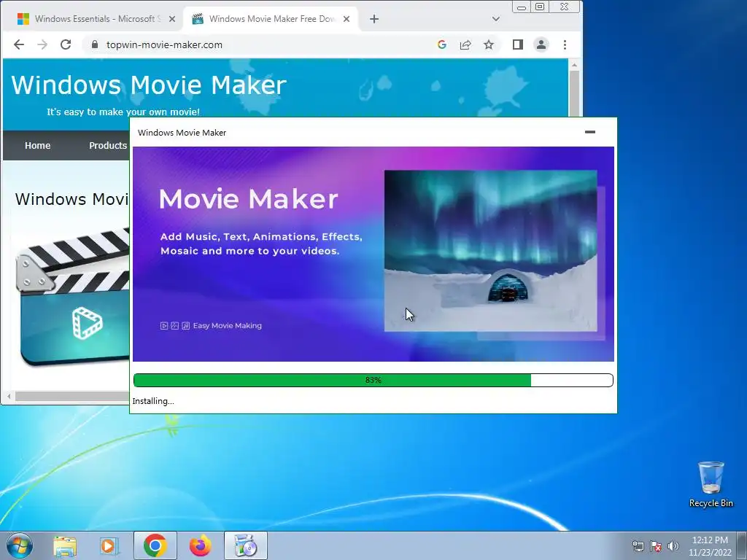Click Chrome's forward arrow
This screenshot has height=560, width=747.
tap(42, 44)
